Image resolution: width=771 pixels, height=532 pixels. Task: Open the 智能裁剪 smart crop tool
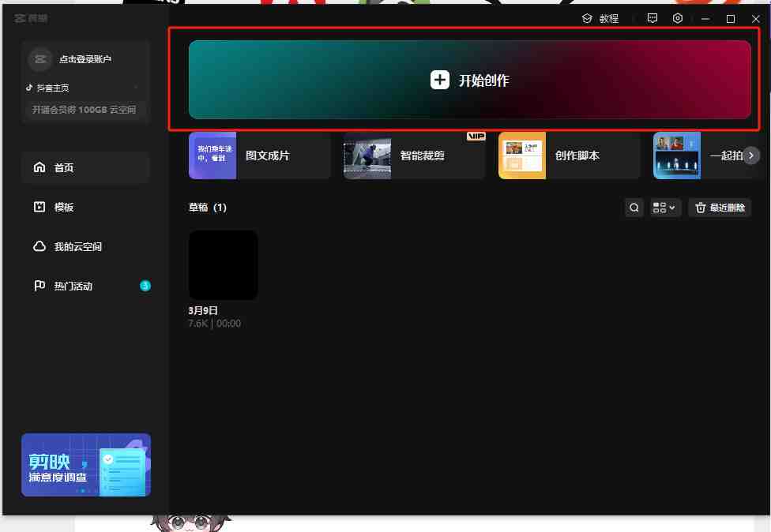coord(414,155)
